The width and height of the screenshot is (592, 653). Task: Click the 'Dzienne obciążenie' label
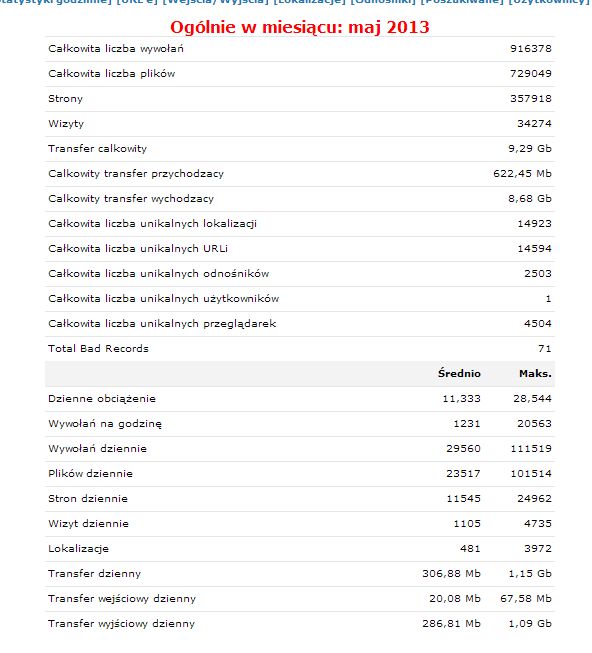[102, 399]
